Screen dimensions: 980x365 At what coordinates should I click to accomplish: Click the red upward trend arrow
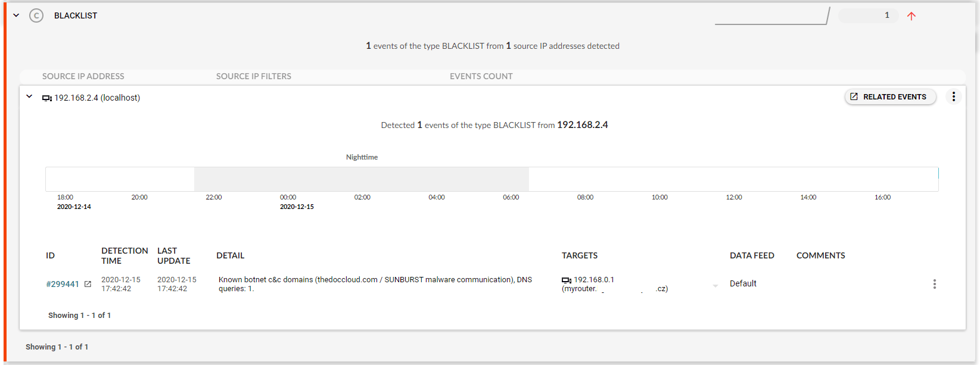[x=911, y=16]
